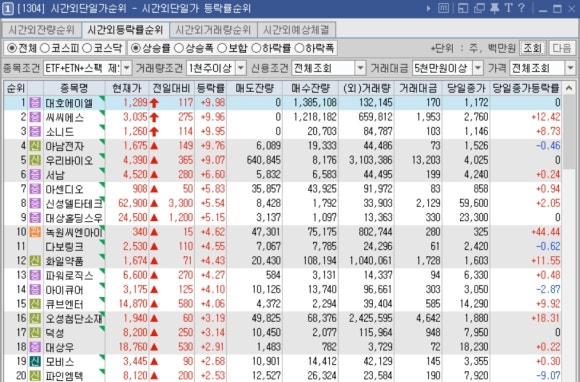Screen dimensions: 580x382
Task: Click the 거래대금 column header
Action: 418,88
